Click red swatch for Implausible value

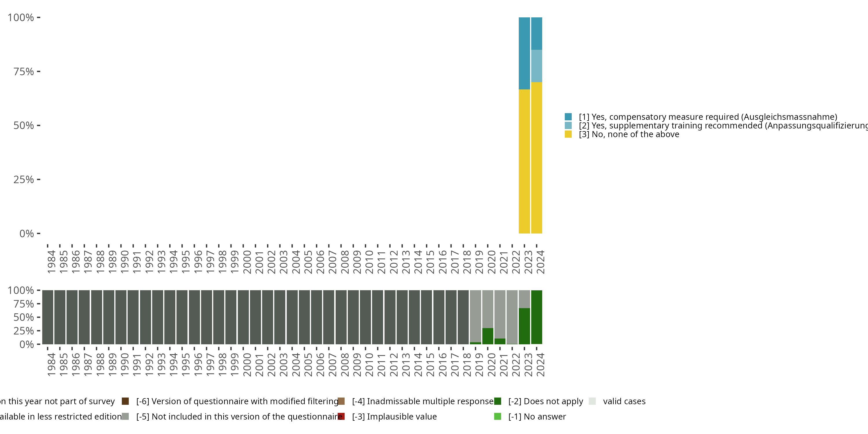coord(341,416)
